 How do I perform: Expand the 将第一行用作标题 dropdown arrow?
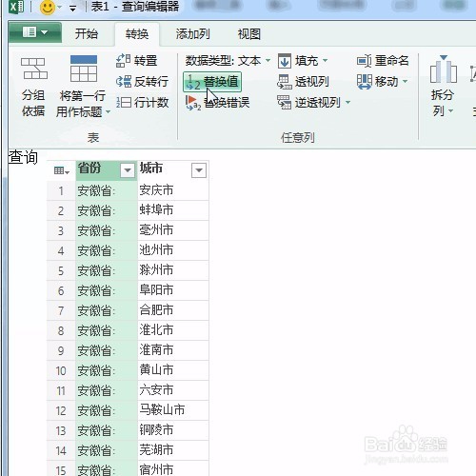108,112
